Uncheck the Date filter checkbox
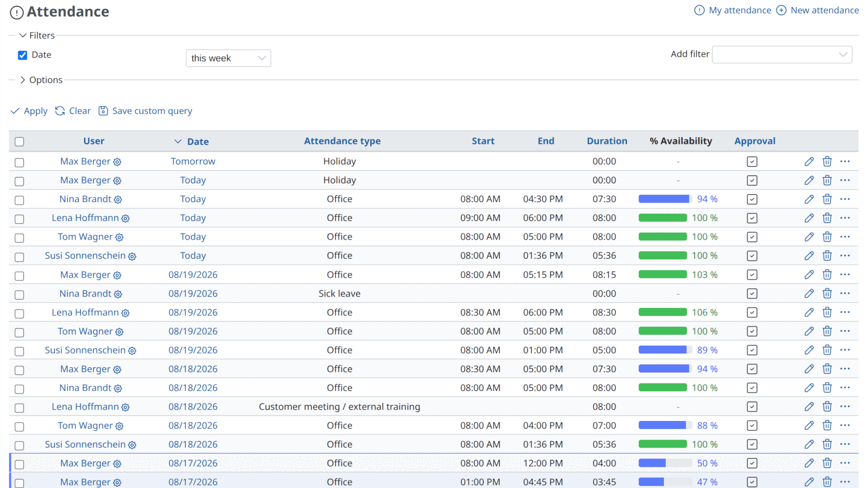Image resolution: width=868 pixels, height=488 pixels. point(22,55)
